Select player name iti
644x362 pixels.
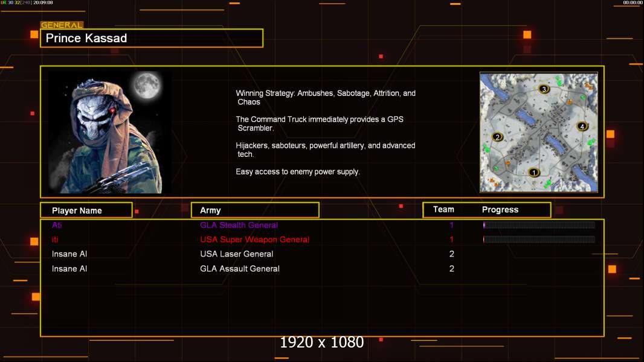tap(55, 240)
